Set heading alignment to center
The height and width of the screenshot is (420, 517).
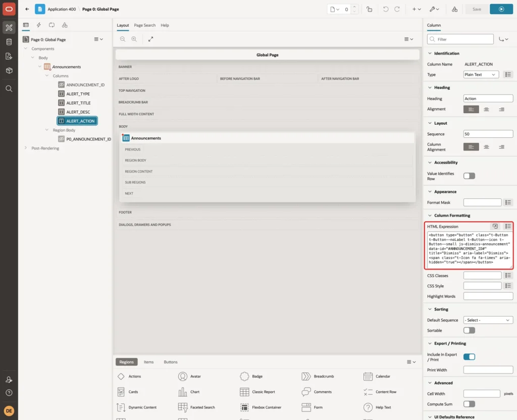486,109
